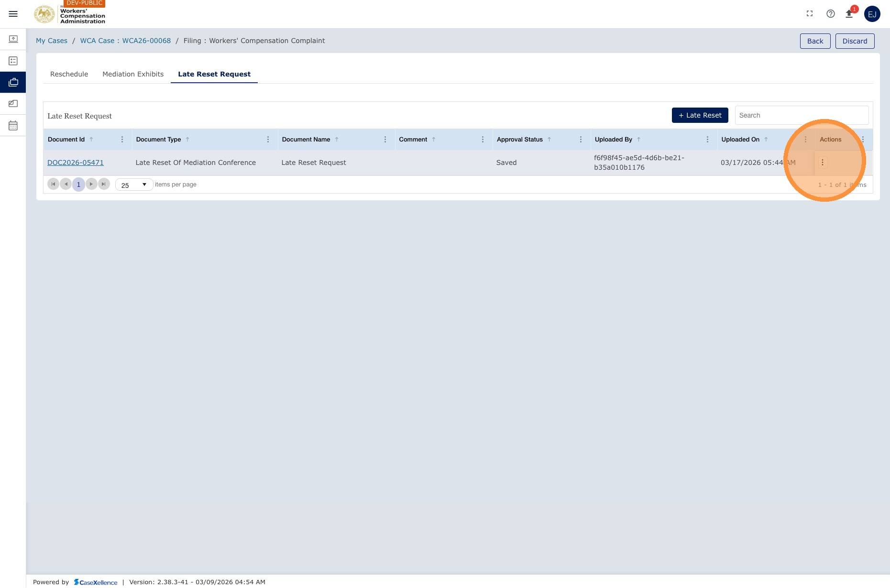Open WCA Case : WCA26-00068 breadcrumb
The height and width of the screenshot is (588, 890).
pyautogui.click(x=125, y=41)
